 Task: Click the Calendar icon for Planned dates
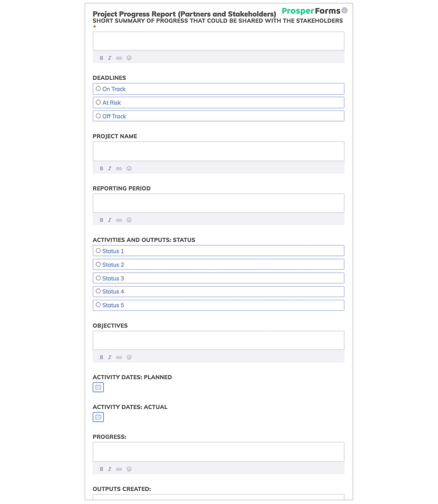[x=98, y=387]
